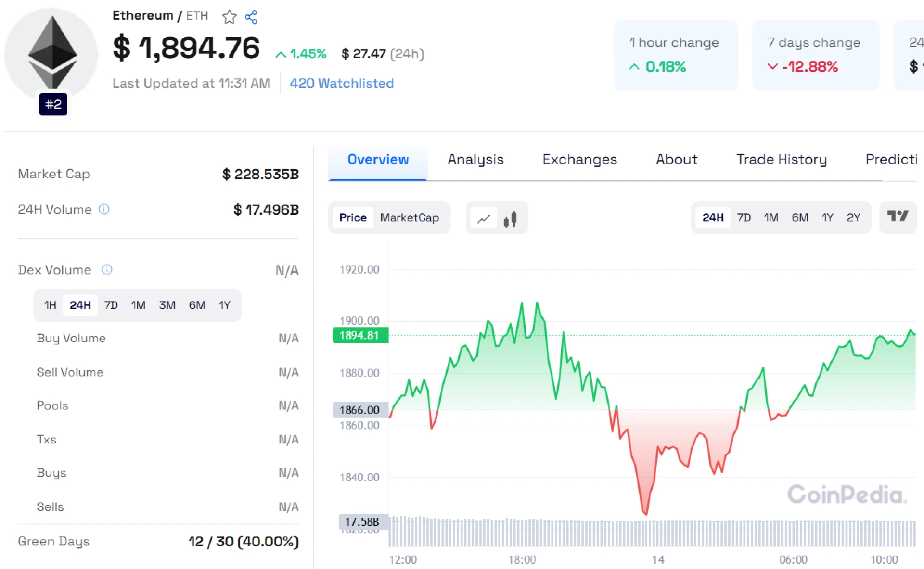Click info icon next to 24H Volume

coord(104,209)
